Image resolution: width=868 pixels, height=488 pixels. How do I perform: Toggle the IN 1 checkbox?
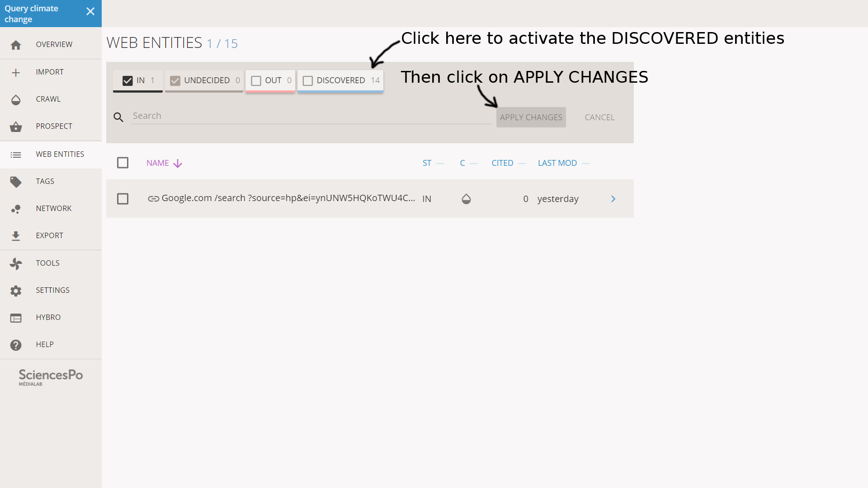126,80
